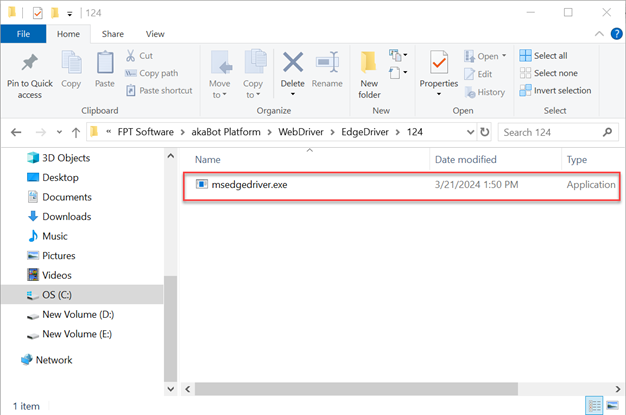The height and width of the screenshot is (415, 626).
Task: Switch to Details view icon in status bar
Action: [x=594, y=406]
